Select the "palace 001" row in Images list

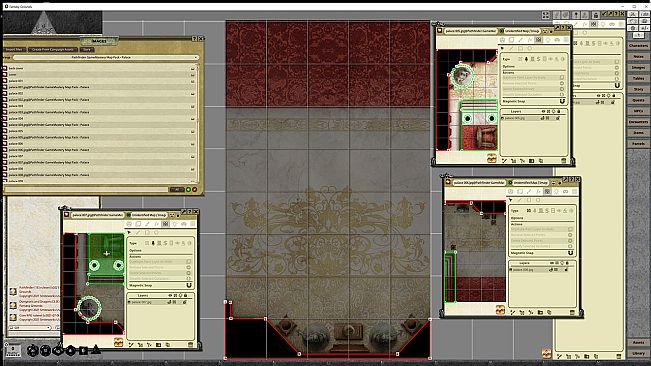click(99, 81)
